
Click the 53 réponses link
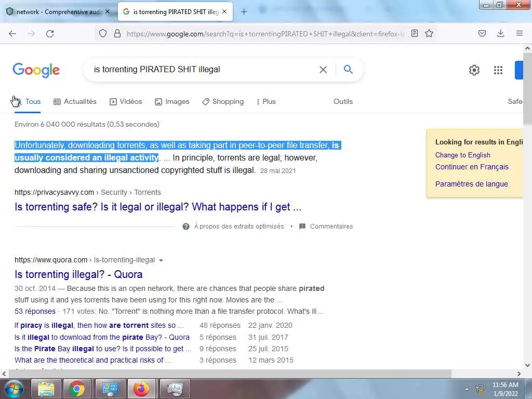[x=35, y=311]
